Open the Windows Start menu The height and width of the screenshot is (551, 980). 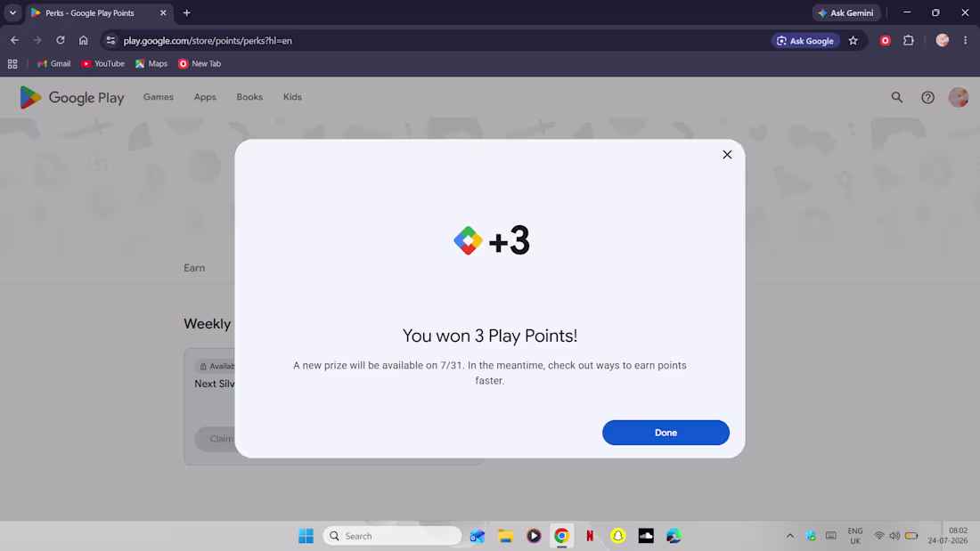306,535
